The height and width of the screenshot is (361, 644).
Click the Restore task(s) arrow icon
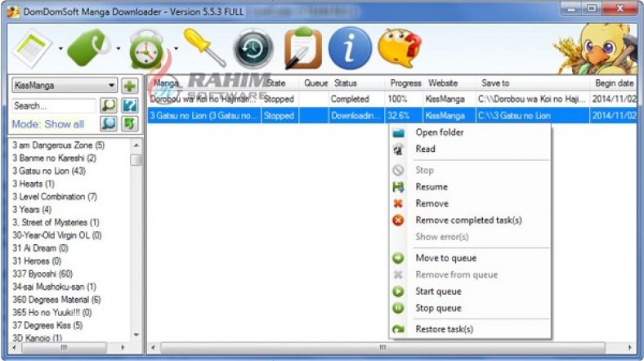pos(398,329)
